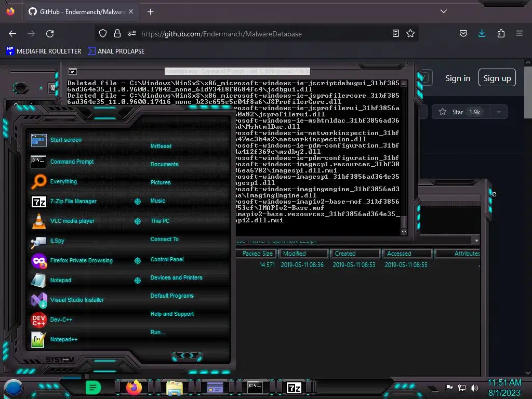The image size is (532, 399).
Task: Star the MalwareDatabase repository
Action: pos(460,112)
